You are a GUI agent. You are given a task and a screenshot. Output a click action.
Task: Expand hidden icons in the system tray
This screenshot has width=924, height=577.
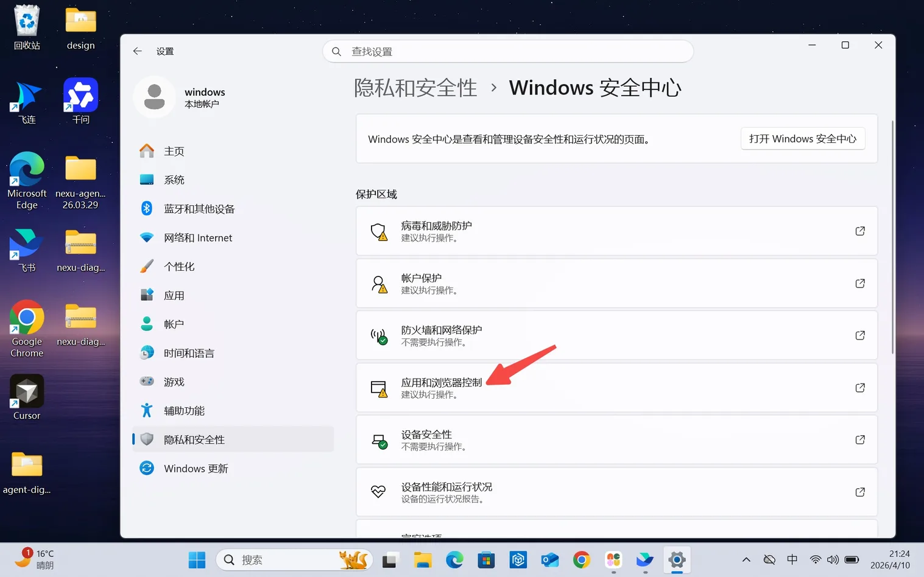coord(746,559)
